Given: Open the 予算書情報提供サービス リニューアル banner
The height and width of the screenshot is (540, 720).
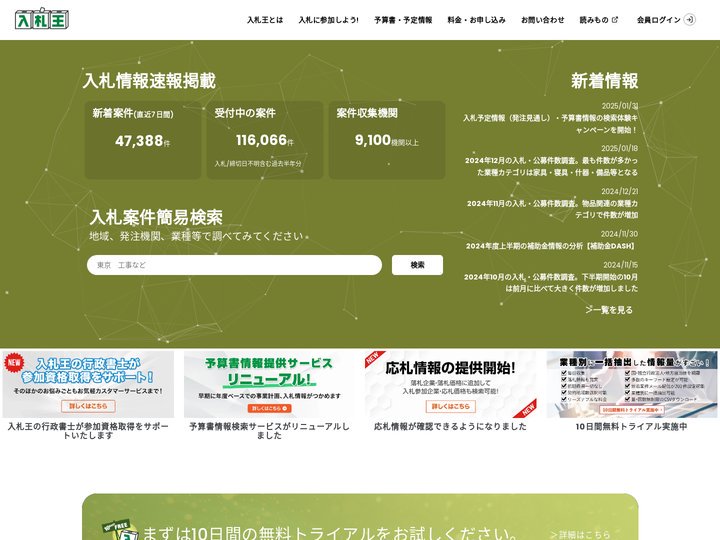Looking at the screenshot, I should click(x=269, y=384).
